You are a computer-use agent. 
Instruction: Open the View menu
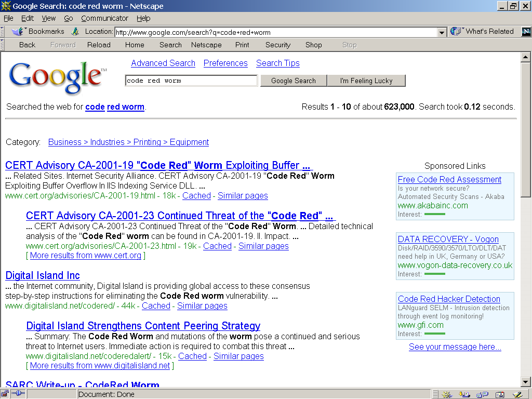click(x=48, y=18)
